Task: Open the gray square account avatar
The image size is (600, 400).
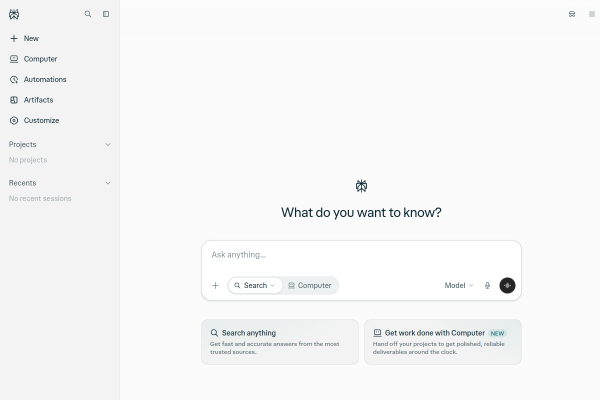Action: tap(592, 14)
